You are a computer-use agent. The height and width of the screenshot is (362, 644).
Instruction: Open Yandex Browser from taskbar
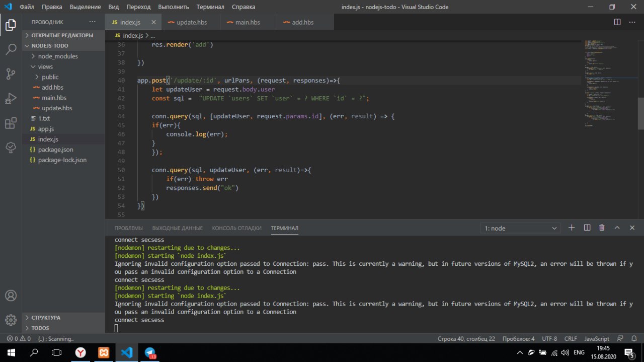[x=80, y=352]
